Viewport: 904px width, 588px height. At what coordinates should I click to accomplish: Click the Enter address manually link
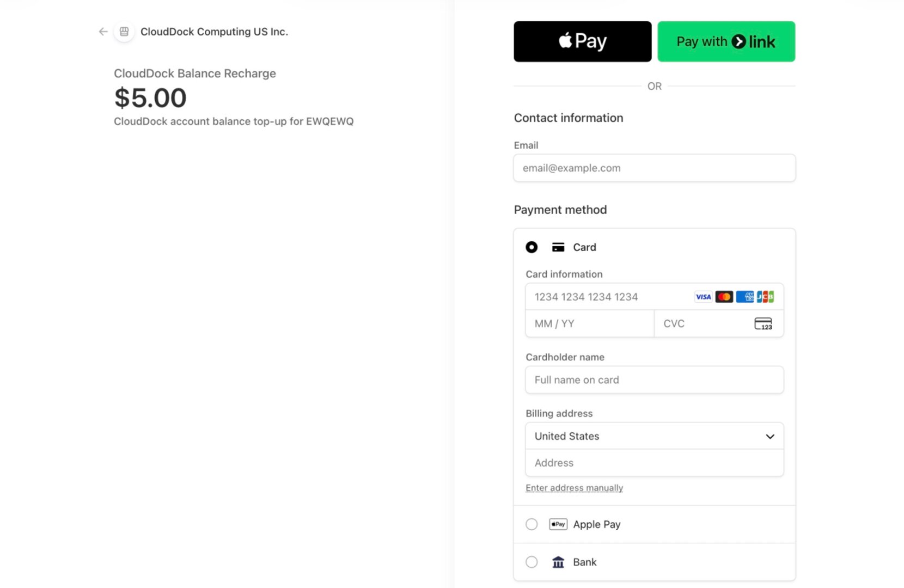pos(574,488)
